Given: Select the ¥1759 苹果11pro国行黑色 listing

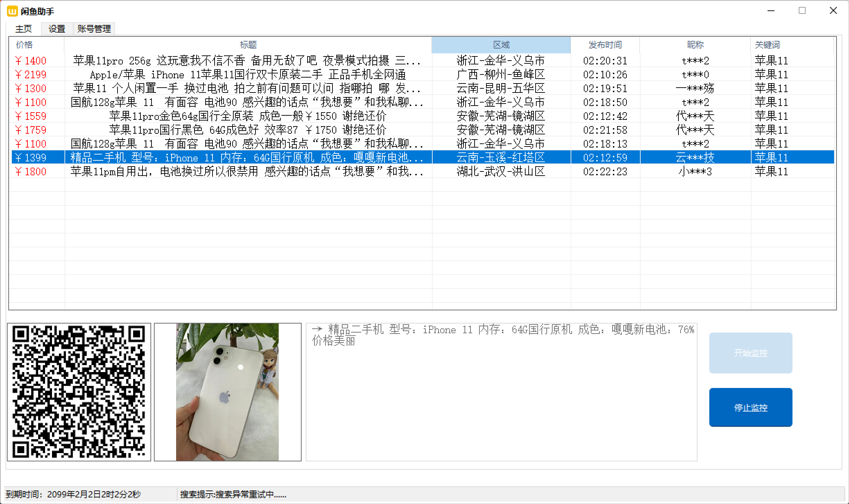Looking at the screenshot, I should point(248,130).
